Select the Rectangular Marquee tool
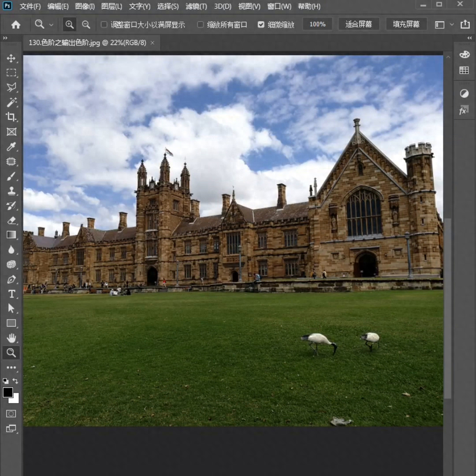 coord(11,73)
